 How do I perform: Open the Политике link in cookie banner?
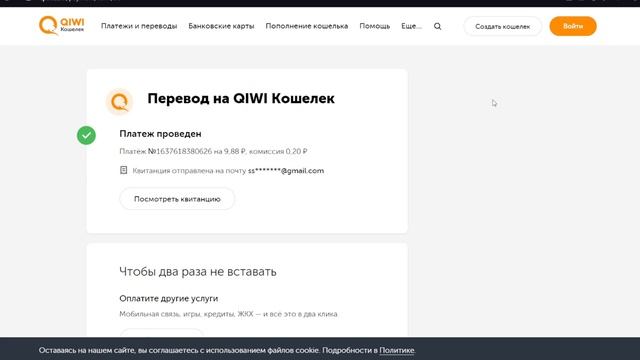pyautogui.click(x=397, y=350)
